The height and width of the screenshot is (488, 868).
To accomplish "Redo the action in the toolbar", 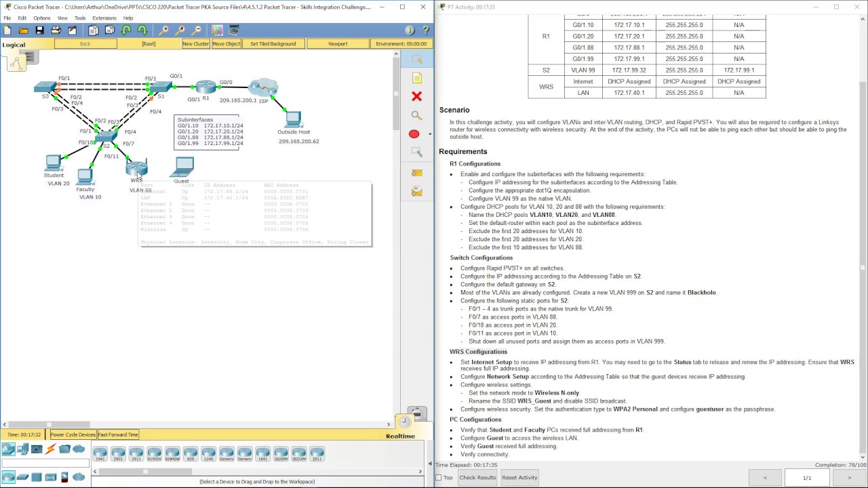I will point(142,30).
